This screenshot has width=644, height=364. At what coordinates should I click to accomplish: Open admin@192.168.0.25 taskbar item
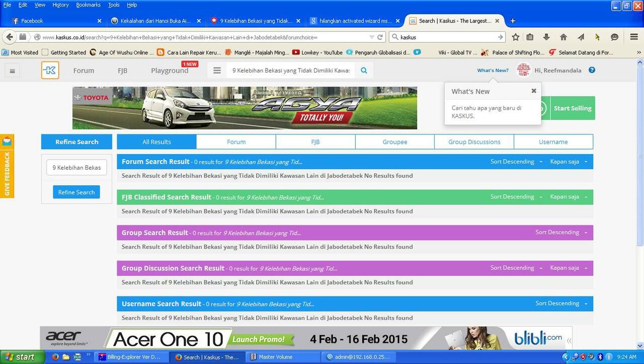pos(359,357)
